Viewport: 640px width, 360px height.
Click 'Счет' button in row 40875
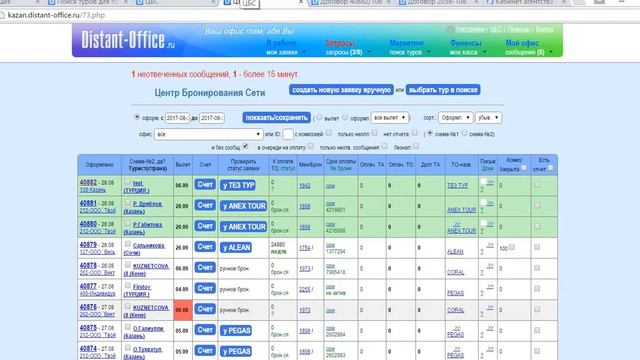(x=205, y=330)
